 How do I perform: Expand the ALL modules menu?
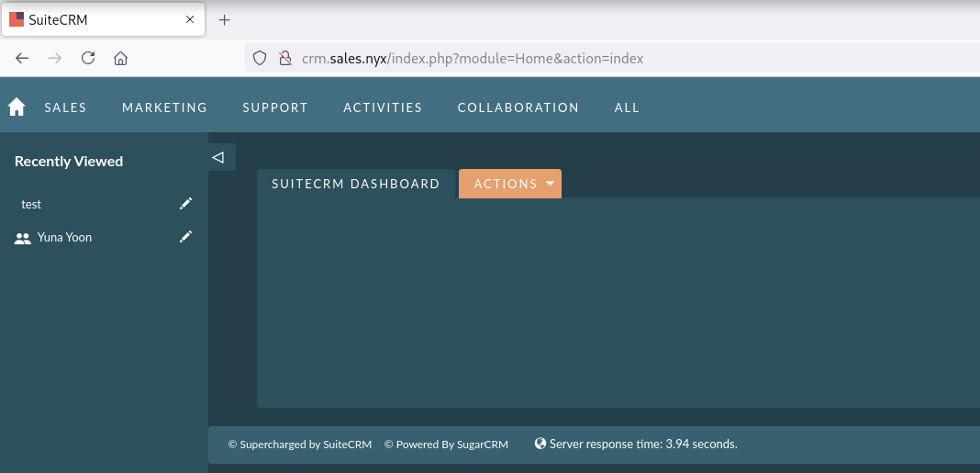(627, 107)
